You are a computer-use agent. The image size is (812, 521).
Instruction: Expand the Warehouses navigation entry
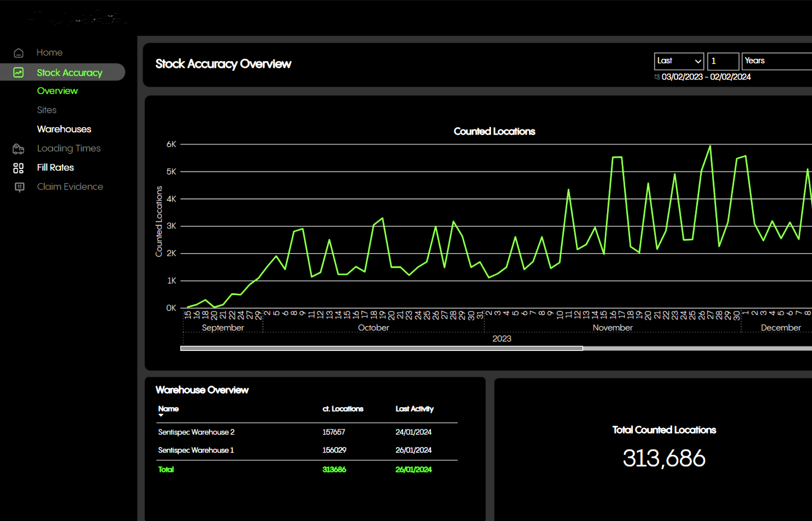(x=64, y=129)
